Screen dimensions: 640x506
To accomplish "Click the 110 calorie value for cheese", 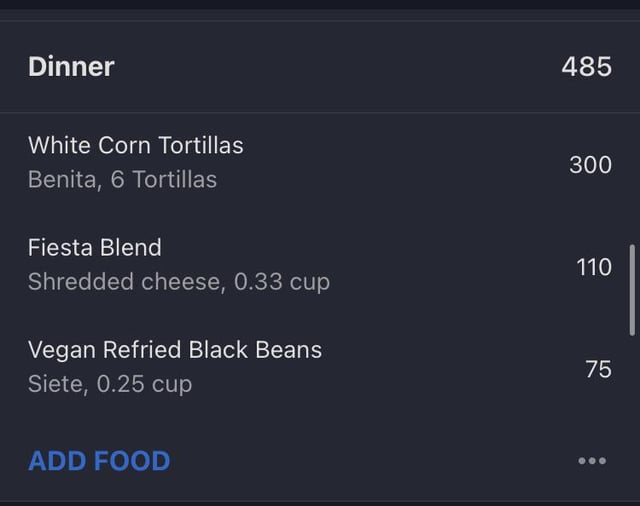I will tap(594, 267).
